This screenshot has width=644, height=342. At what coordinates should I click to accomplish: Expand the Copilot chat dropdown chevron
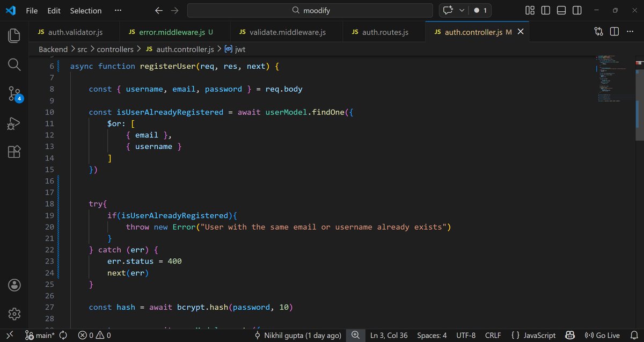click(x=462, y=10)
